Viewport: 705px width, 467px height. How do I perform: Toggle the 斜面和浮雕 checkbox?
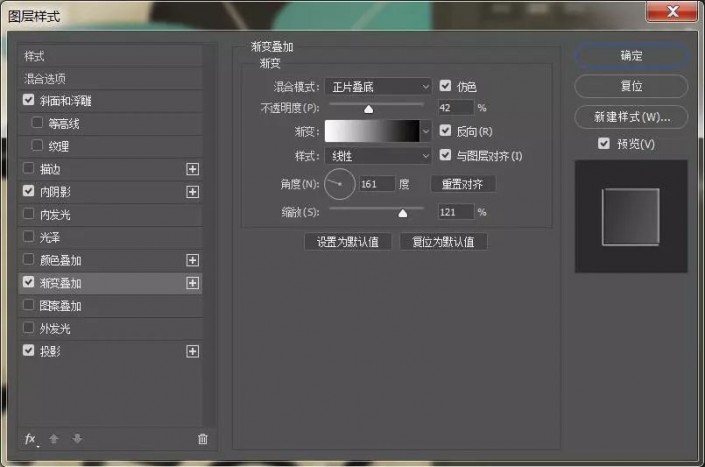28,100
